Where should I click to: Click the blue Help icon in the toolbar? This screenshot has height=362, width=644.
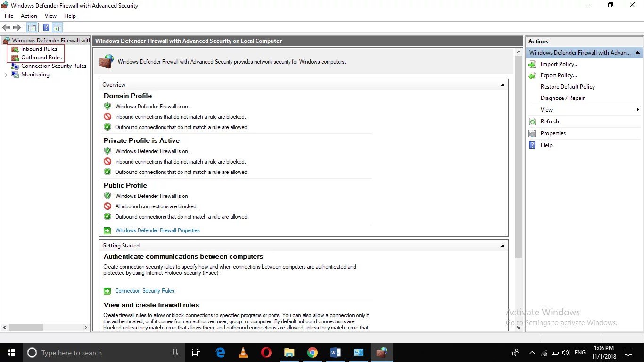pyautogui.click(x=46, y=28)
